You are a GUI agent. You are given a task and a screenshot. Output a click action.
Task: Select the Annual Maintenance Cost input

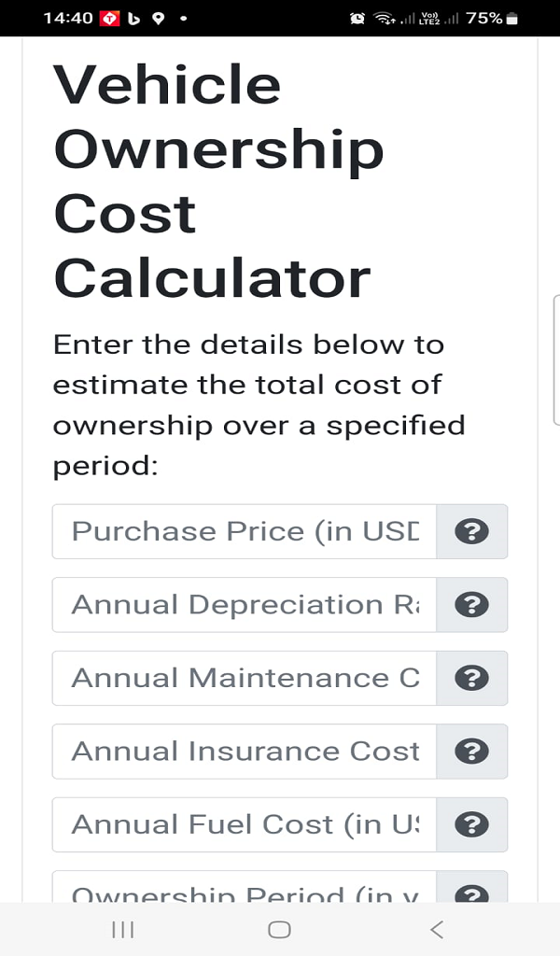243,679
